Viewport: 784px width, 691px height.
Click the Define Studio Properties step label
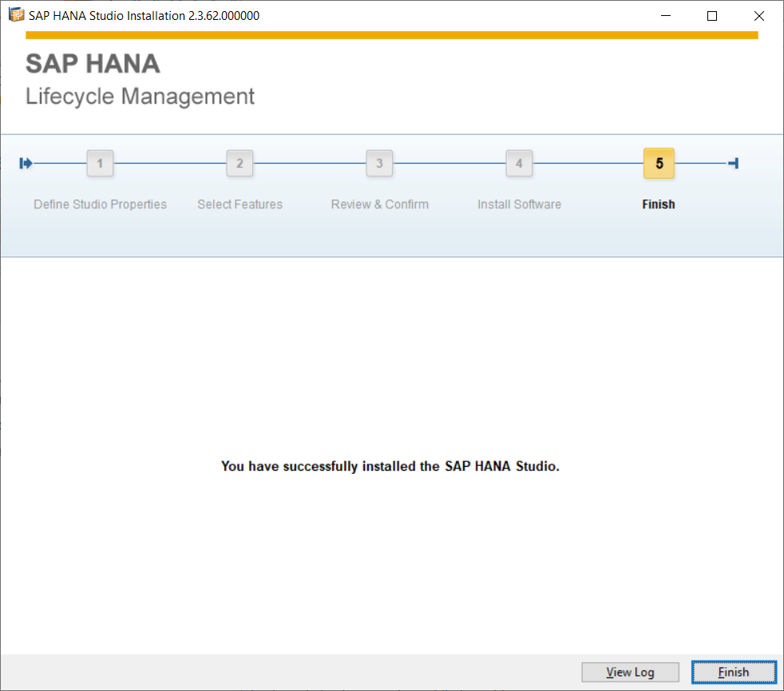pyautogui.click(x=100, y=204)
